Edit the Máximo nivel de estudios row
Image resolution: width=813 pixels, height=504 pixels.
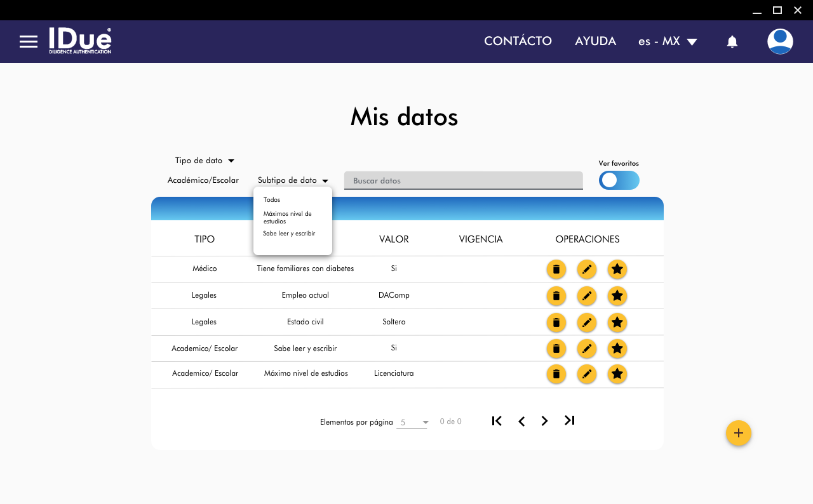click(x=586, y=375)
